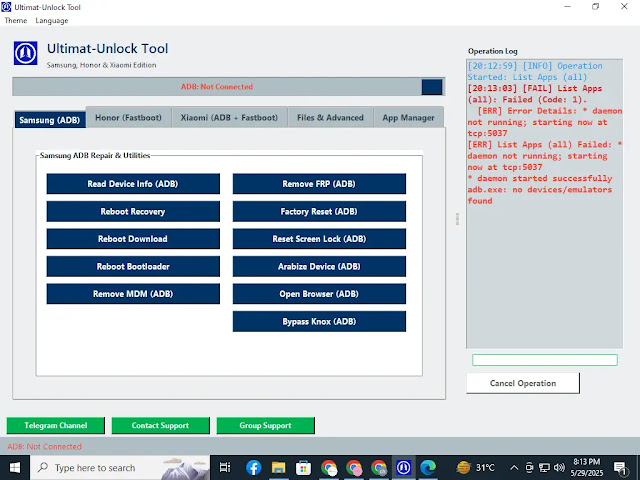Click the Contact Support button
Screen dimensions: 640x480
pyautogui.click(x=160, y=425)
